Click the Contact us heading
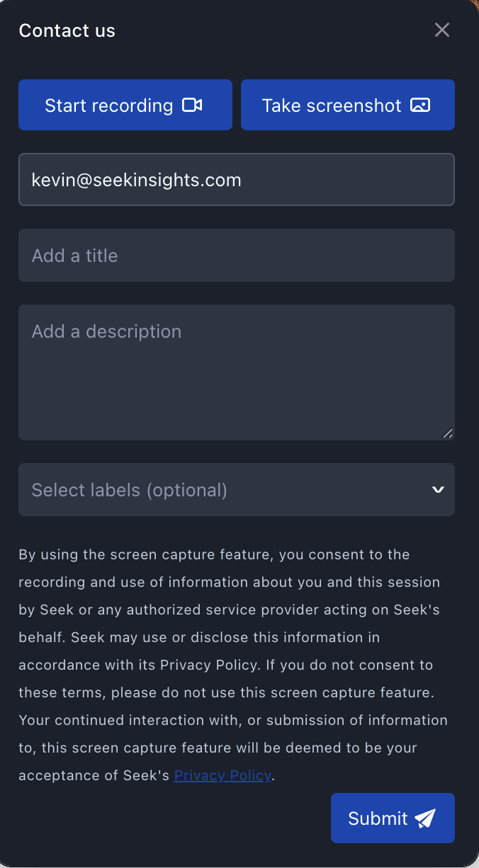The width and height of the screenshot is (479, 868). pyautogui.click(x=67, y=30)
